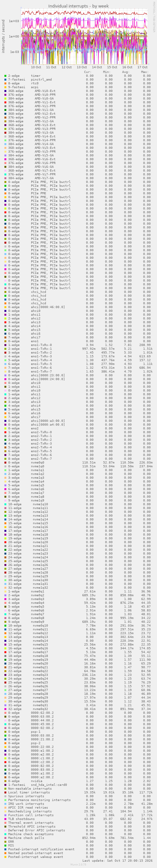Viewport: 157px width, 868px height.
Task: Click the ahci[0000:a3:00.0] legend label
Action: click(48, 421)
